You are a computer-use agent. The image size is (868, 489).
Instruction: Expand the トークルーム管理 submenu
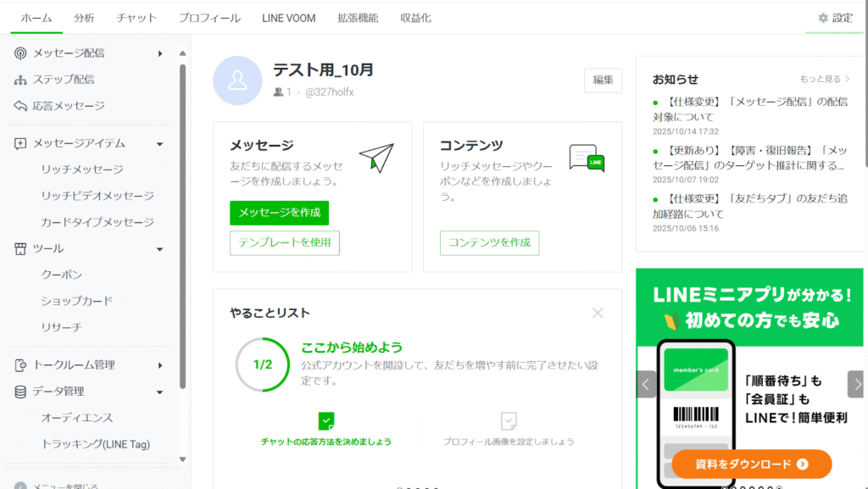tap(160, 365)
